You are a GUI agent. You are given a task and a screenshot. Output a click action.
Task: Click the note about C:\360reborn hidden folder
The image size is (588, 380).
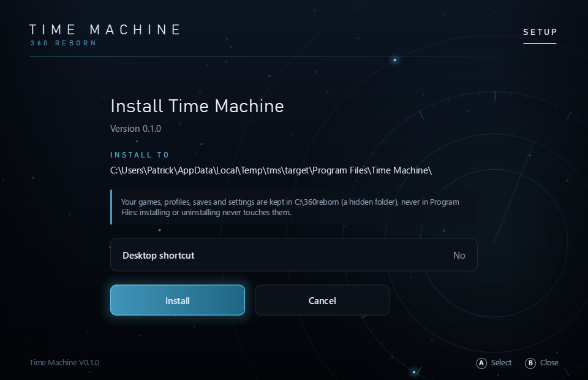(x=294, y=207)
